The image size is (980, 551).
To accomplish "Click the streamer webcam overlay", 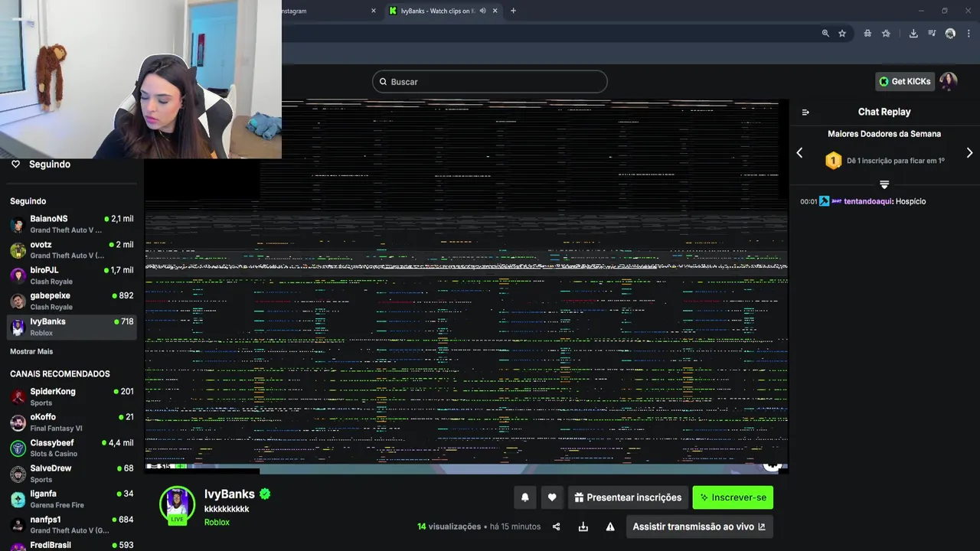I will pos(141,79).
